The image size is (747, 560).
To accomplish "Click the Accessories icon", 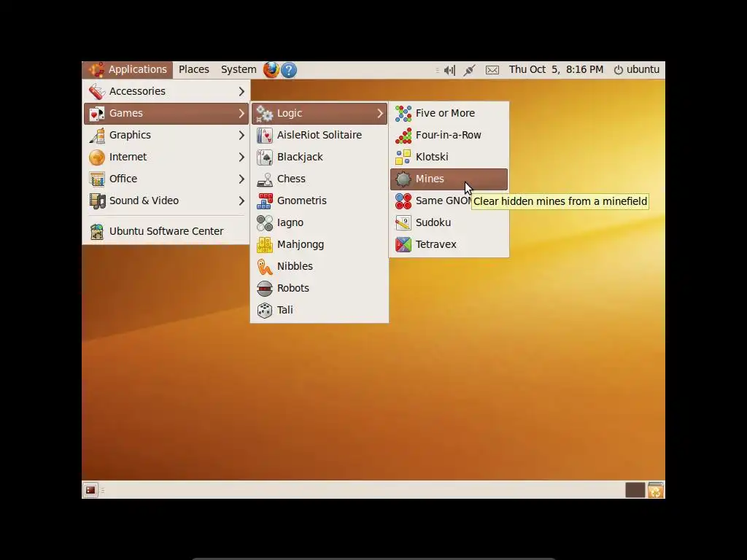I will coord(97,91).
